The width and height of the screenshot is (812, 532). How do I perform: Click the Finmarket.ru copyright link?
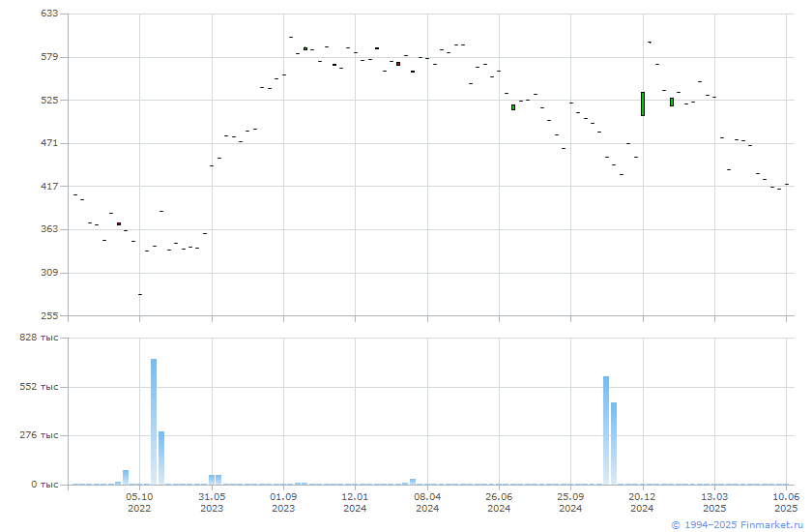point(737,525)
